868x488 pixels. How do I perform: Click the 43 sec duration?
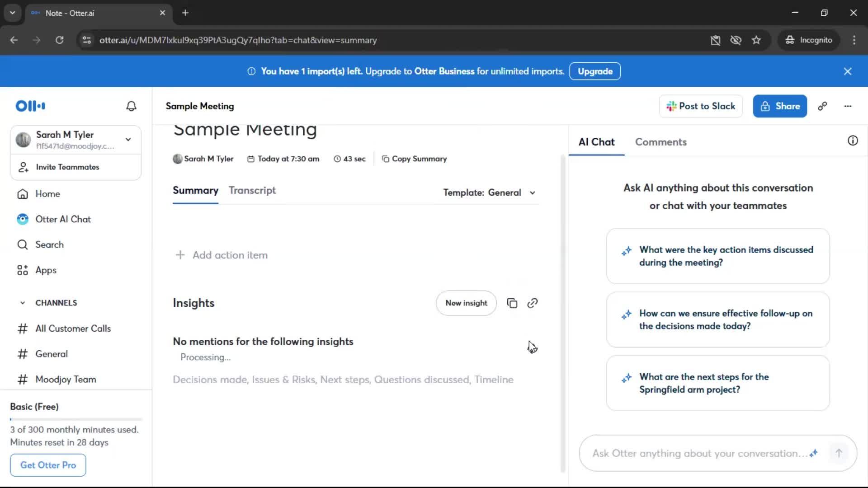click(349, 159)
